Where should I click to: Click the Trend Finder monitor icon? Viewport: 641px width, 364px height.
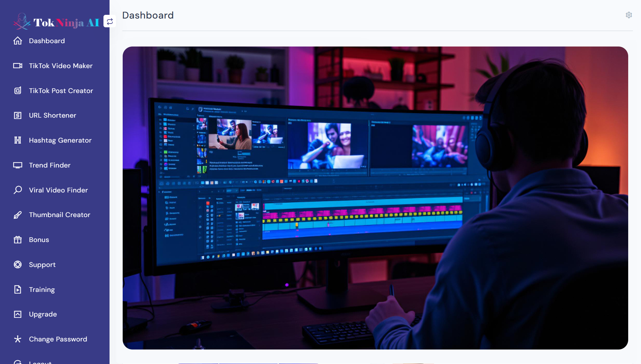(18, 165)
